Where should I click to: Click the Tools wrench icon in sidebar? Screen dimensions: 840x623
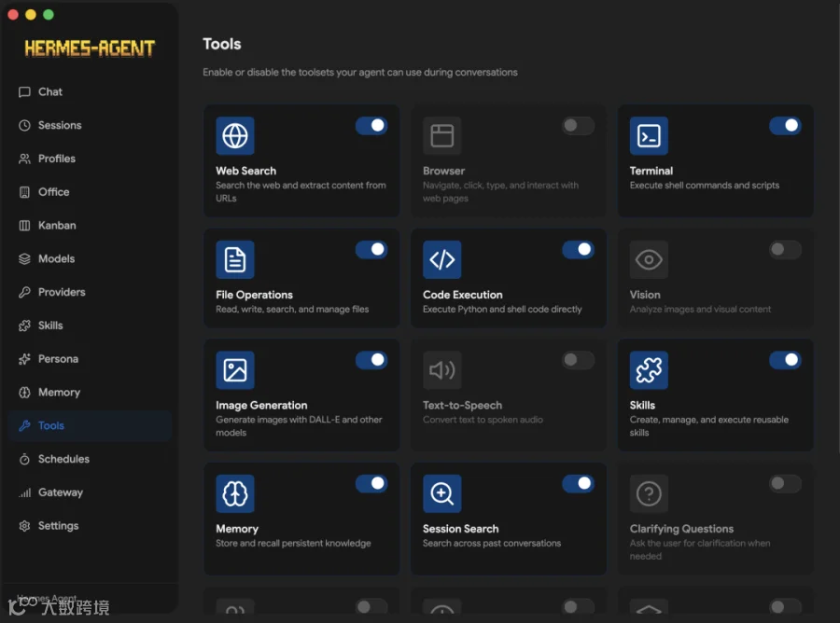[x=24, y=425]
